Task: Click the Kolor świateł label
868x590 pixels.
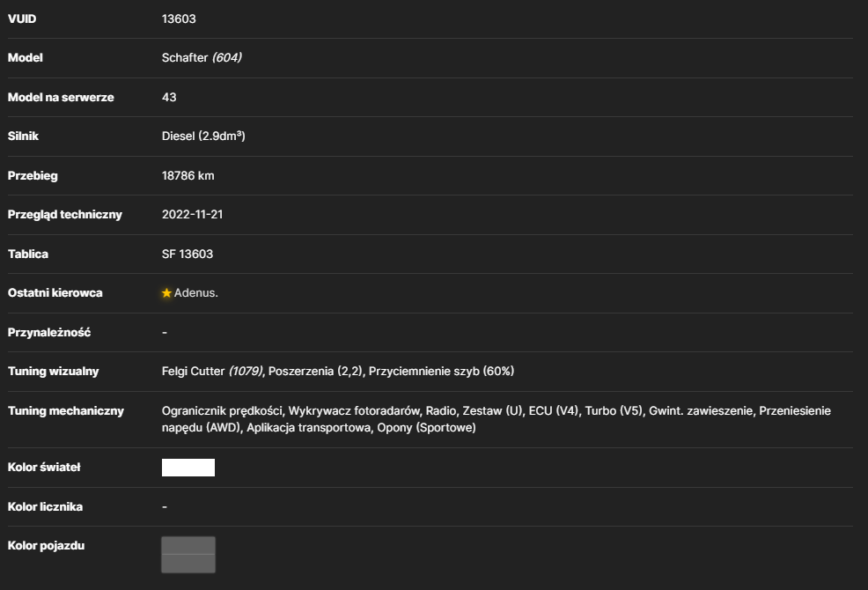Action: 44,468
